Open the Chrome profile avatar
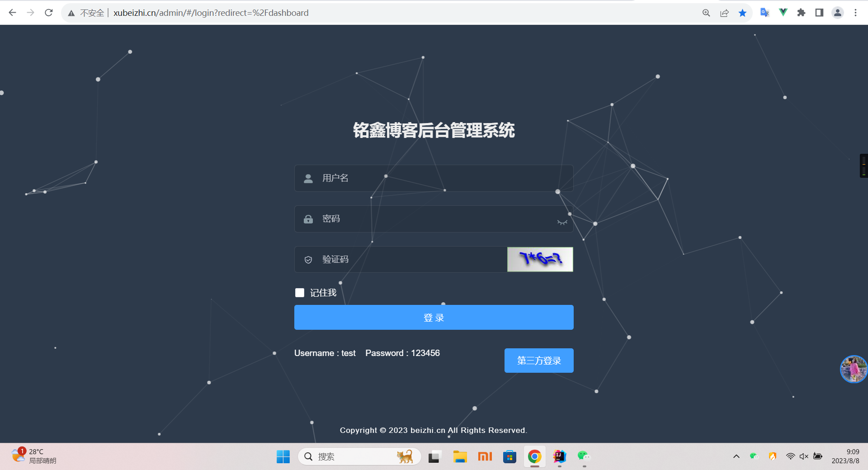This screenshot has width=868, height=470. tap(837, 13)
